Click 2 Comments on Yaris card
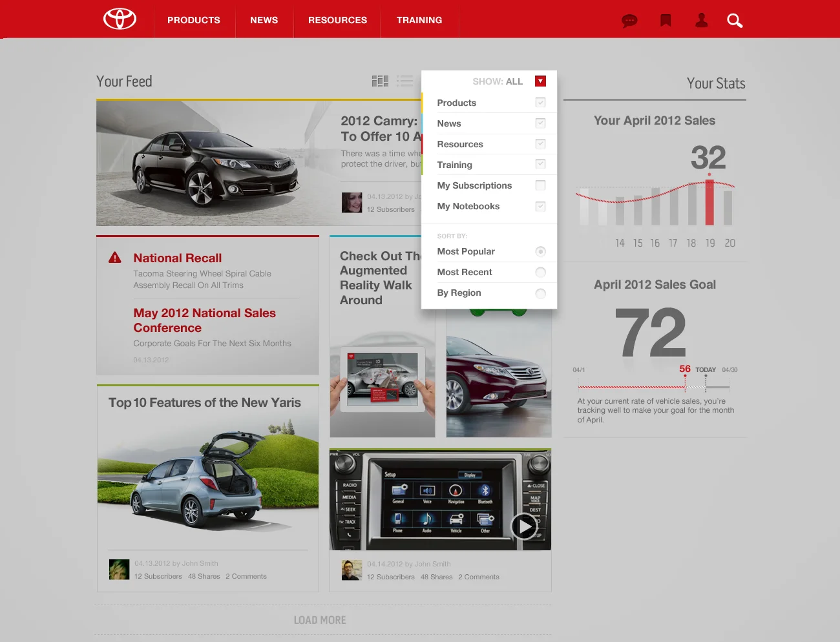 click(246, 576)
